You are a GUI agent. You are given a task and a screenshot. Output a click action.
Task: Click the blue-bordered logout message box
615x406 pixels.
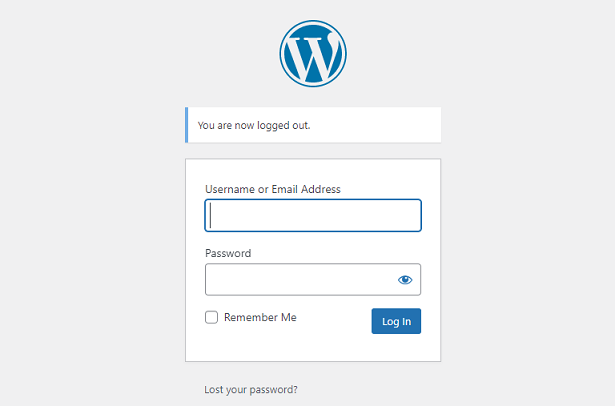[x=313, y=125]
